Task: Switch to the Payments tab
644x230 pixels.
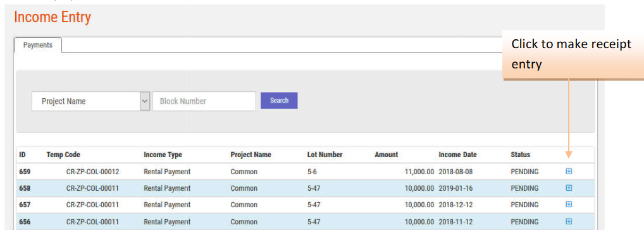Action: click(x=38, y=45)
